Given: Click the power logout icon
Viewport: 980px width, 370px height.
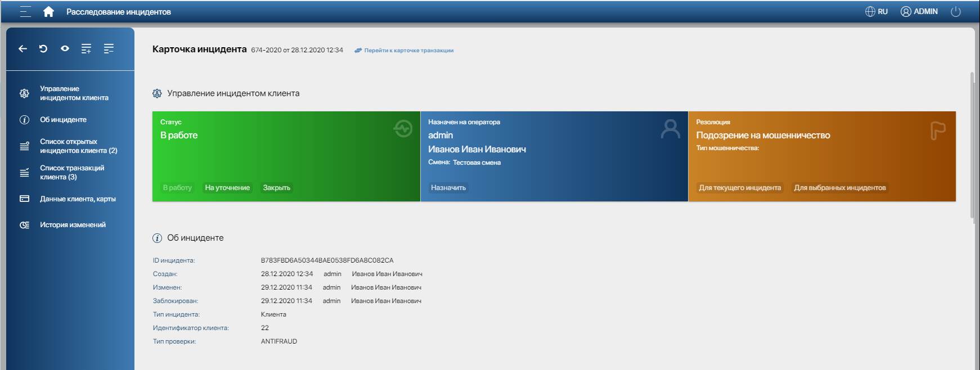Looking at the screenshot, I should coord(955,11).
